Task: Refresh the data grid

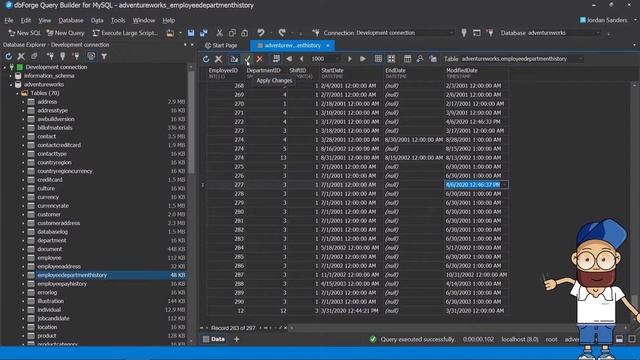Action: pos(206,59)
